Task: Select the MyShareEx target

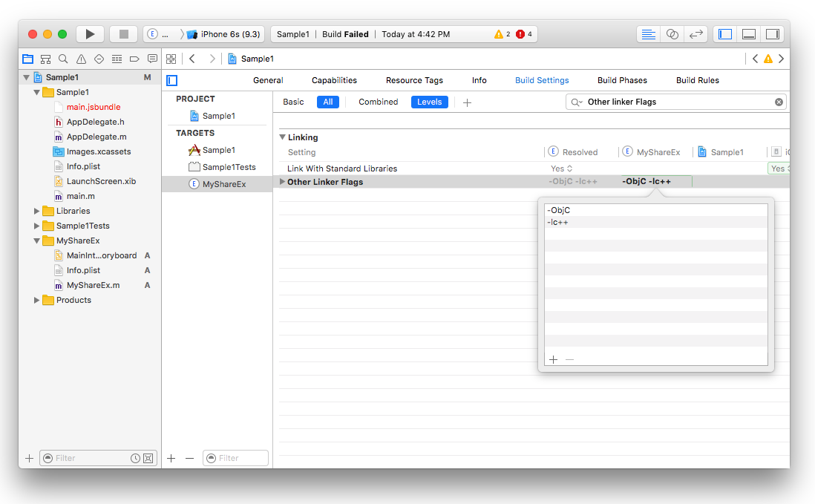Action: click(217, 184)
